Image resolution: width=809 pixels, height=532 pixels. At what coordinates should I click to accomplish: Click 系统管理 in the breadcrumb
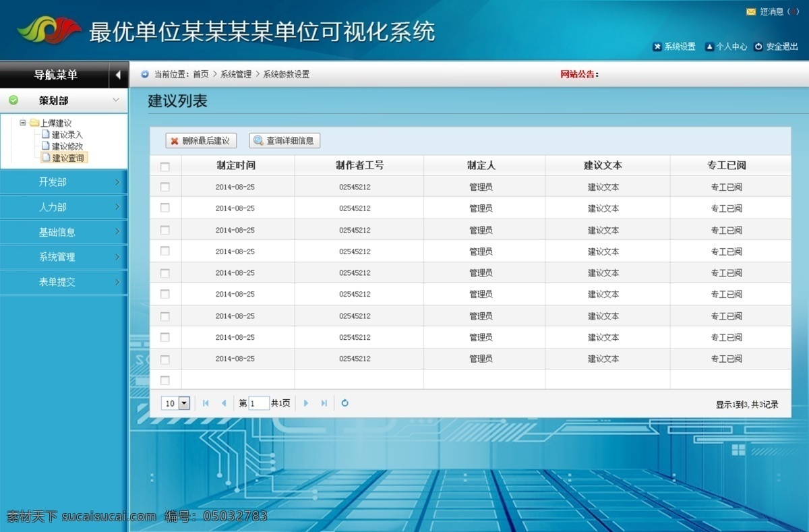pos(236,74)
